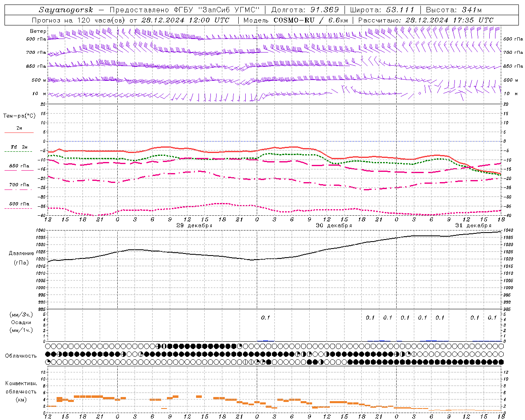This screenshot has width=525, height=420.
Task: Select the "ЗапСиб УГМС" provider text
Action: click(229, 10)
